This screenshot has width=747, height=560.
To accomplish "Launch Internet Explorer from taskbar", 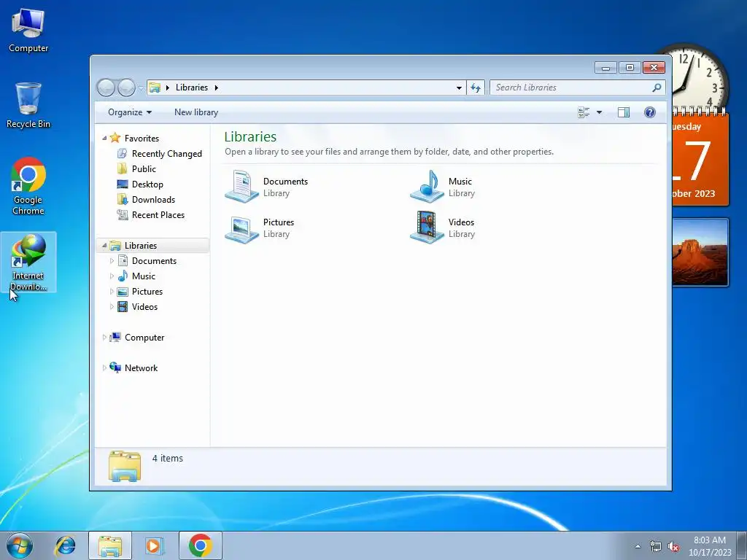I will tap(65, 545).
